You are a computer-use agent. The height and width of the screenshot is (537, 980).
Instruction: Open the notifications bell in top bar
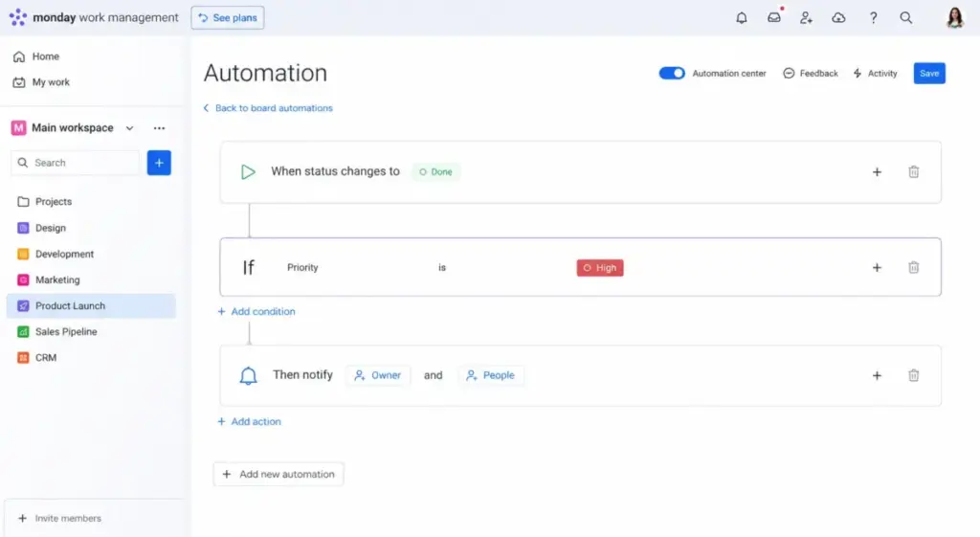(742, 17)
